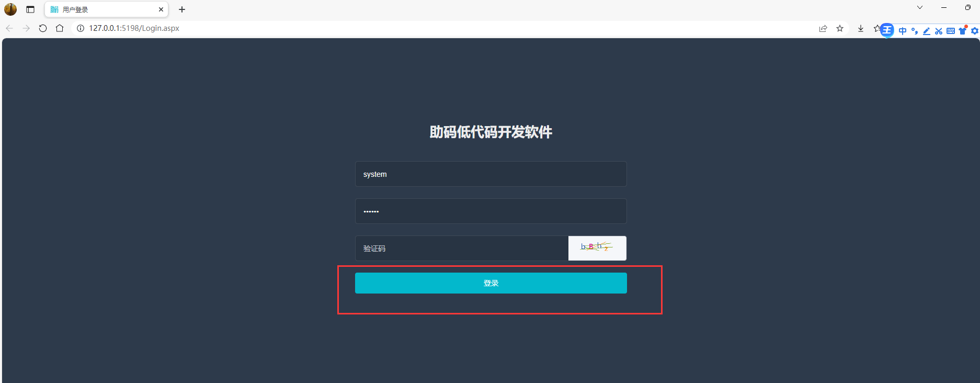980x383 pixels.
Task: Click the 验证码 captcha input field
Action: coord(461,249)
